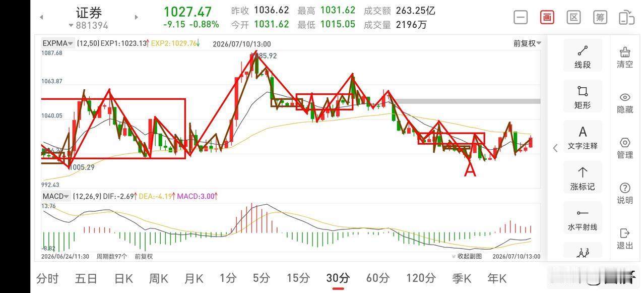Click the 1085.92 high price label

(266, 56)
